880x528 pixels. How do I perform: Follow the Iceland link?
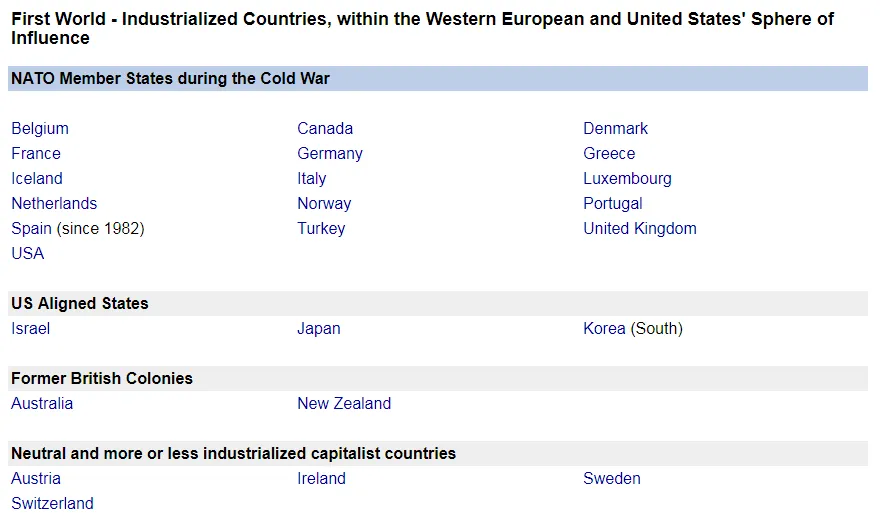(x=37, y=178)
